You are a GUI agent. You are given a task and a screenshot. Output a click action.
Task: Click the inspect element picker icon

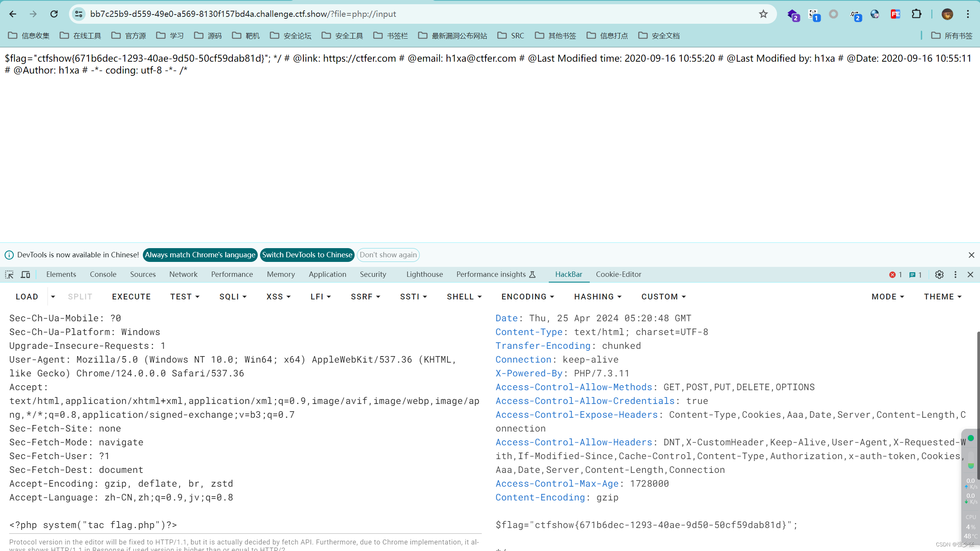[9, 275]
